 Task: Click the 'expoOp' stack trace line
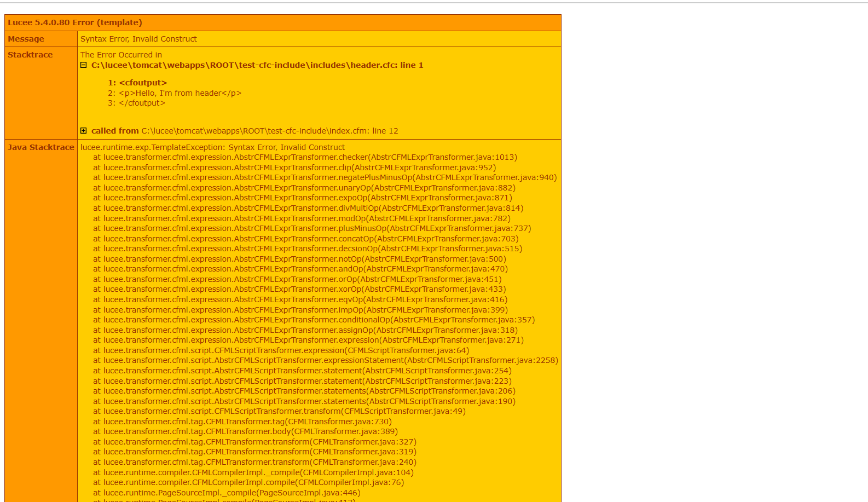tap(303, 198)
